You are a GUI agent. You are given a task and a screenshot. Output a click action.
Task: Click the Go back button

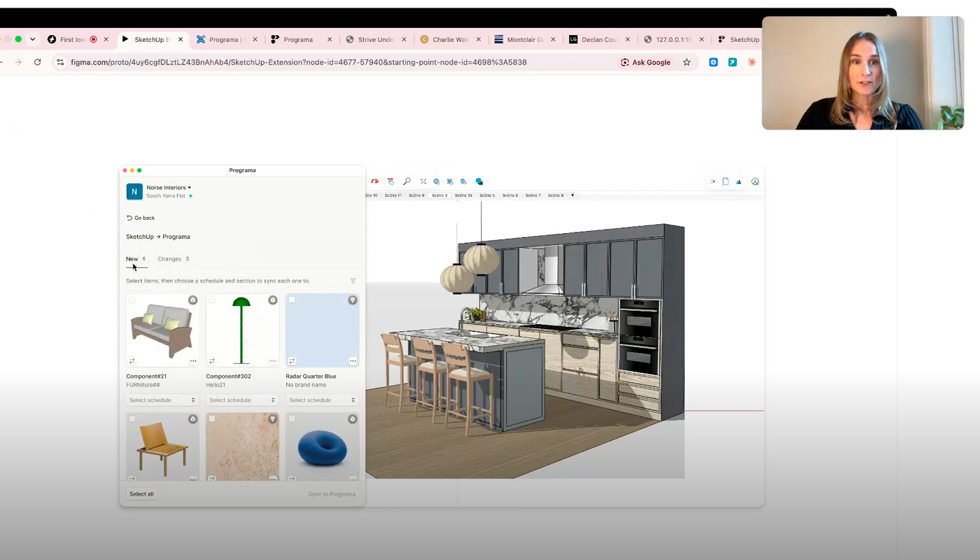tap(141, 218)
